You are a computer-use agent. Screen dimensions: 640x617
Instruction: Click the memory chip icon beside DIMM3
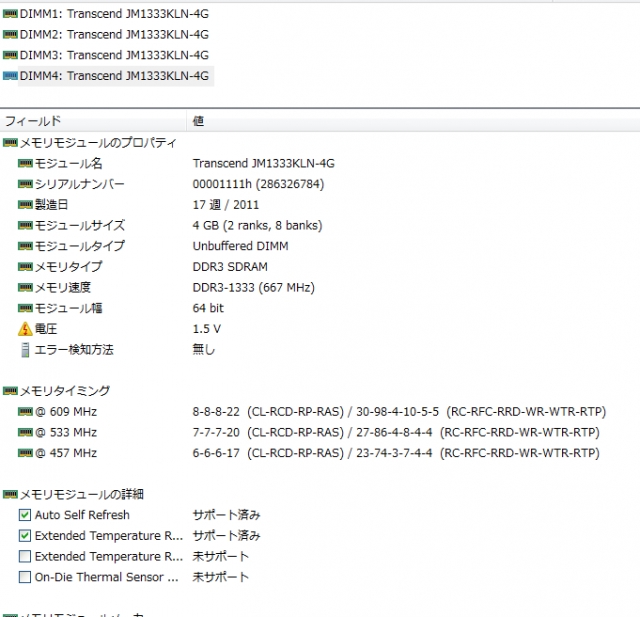[10, 55]
